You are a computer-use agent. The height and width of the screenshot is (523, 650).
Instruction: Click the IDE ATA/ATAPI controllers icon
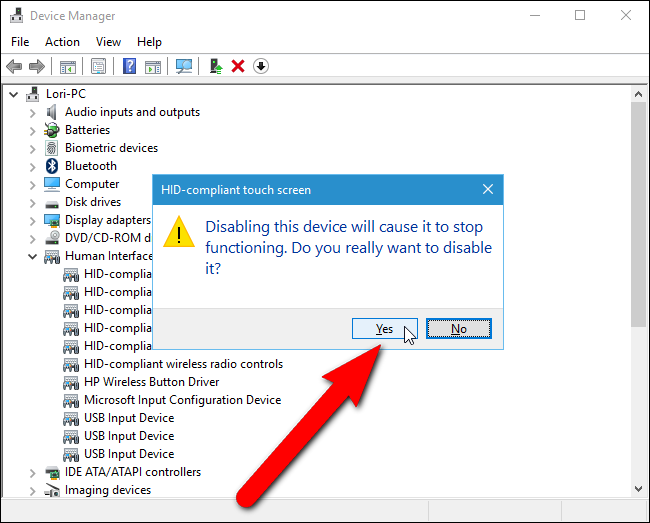(x=52, y=472)
